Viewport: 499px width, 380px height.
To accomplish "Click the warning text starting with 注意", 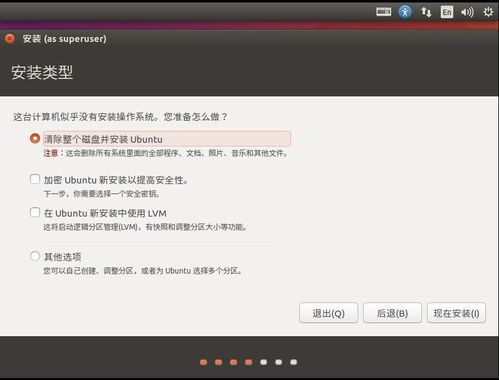I will [x=165, y=153].
